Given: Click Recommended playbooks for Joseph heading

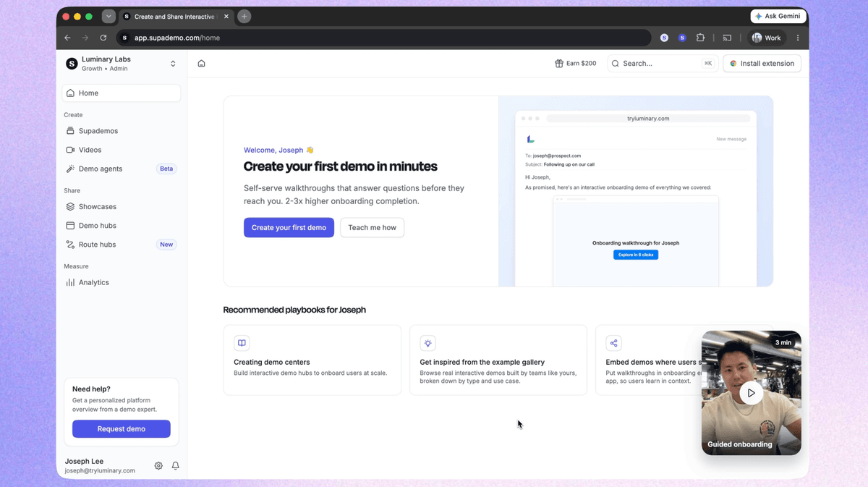Looking at the screenshot, I should [x=294, y=310].
